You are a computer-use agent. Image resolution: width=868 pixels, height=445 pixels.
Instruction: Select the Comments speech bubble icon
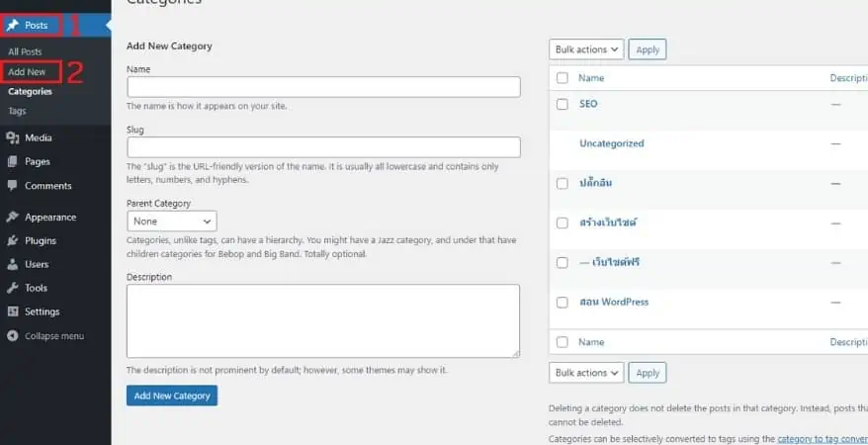[13, 186]
